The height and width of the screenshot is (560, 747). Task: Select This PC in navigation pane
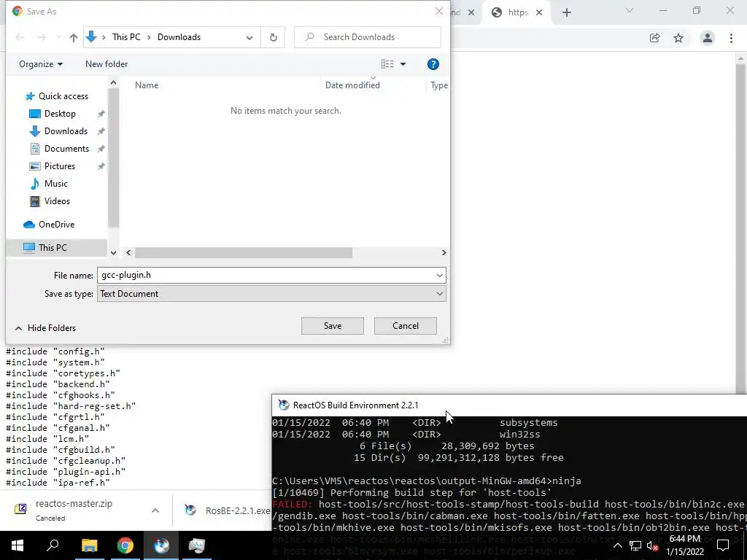click(x=53, y=248)
